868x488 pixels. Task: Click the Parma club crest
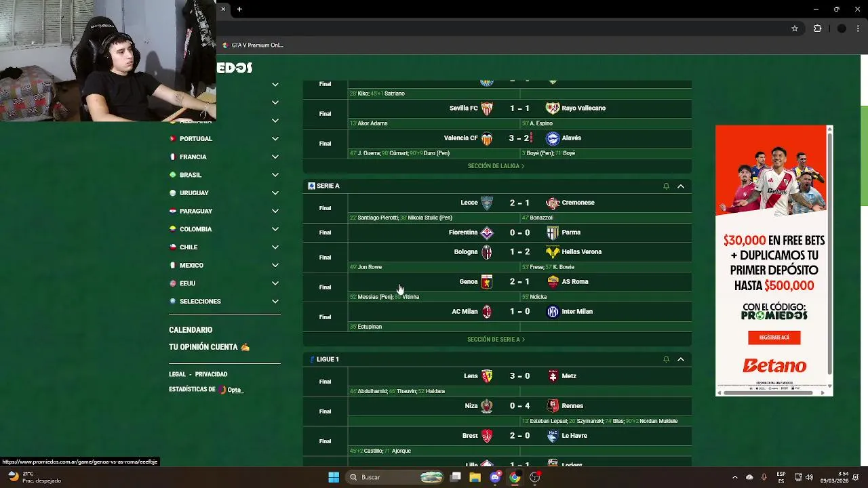[x=553, y=232]
